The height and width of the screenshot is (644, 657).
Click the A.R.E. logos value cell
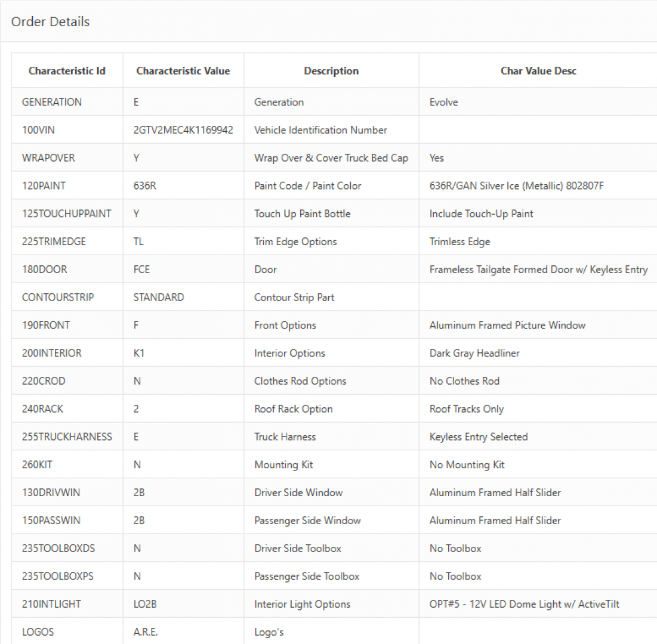click(x=146, y=632)
